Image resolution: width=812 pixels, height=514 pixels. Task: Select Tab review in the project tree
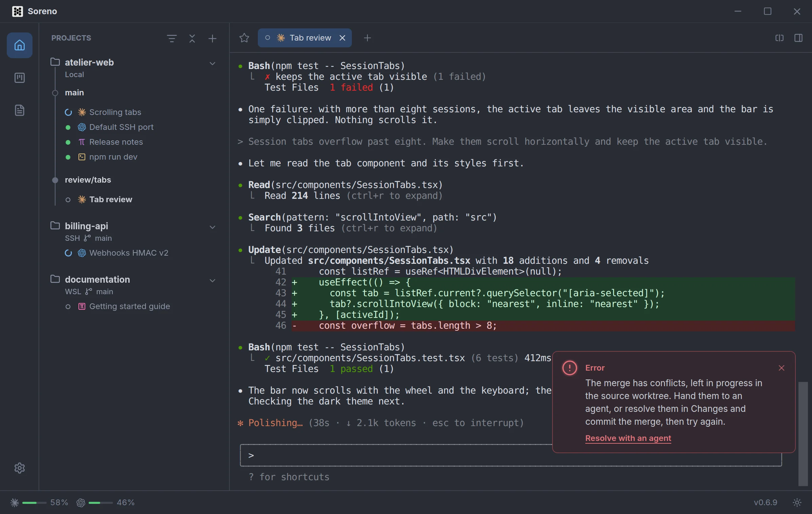coord(110,200)
